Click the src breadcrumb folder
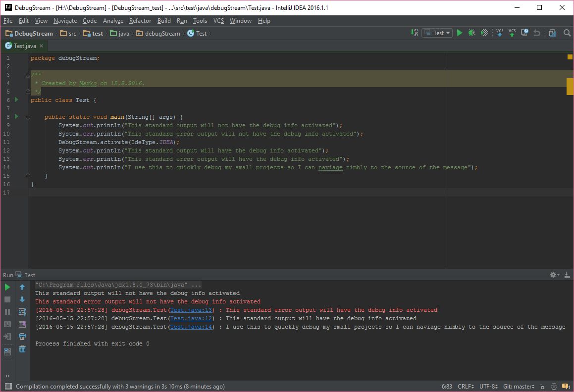Screen dimensions: 574x392 click(68, 33)
